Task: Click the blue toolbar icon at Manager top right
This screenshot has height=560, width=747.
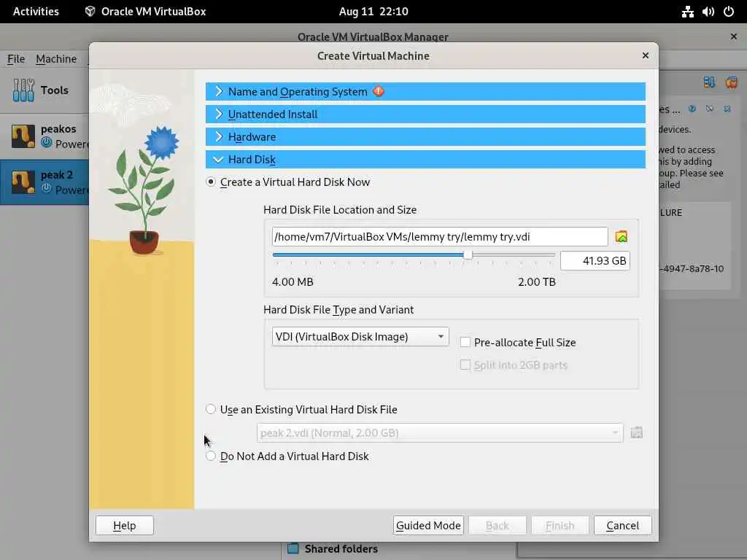Action: click(x=709, y=82)
